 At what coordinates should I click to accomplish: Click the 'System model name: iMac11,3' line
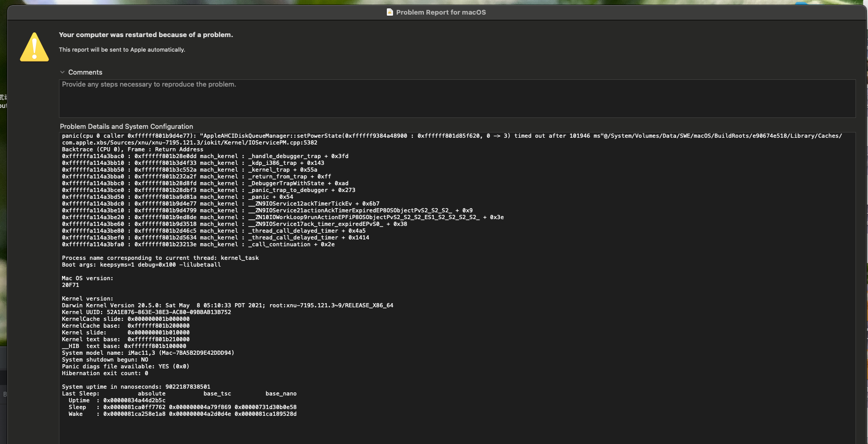click(148, 353)
